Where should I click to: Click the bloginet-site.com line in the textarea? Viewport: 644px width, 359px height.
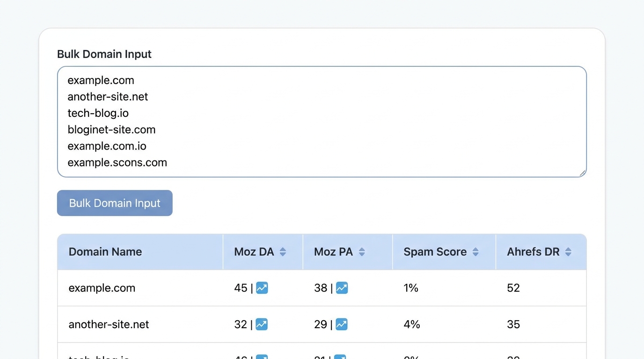111,129
